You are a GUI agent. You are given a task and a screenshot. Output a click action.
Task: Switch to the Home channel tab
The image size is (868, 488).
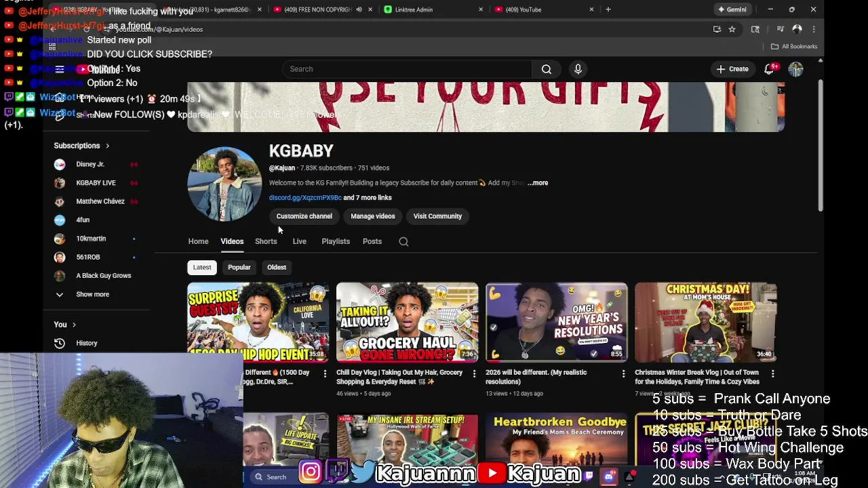[x=198, y=241]
